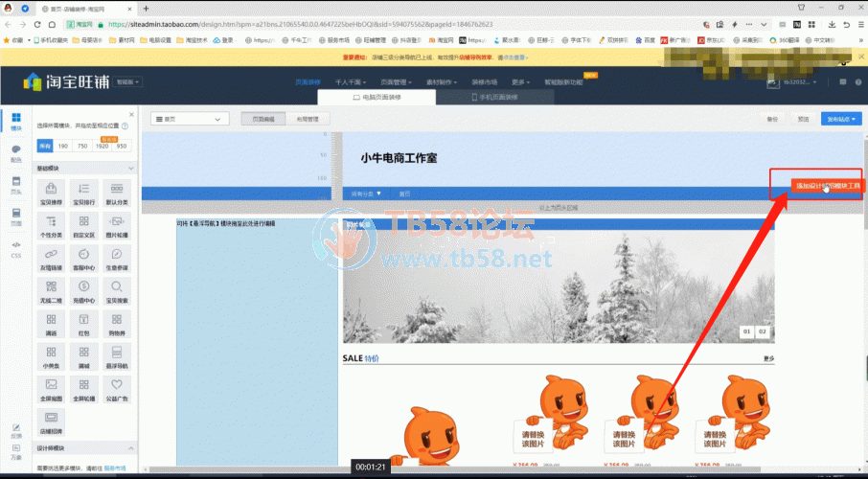Open the 模块 modules sidebar panel
This screenshot has height=479, width=868.
click(16, 122)
